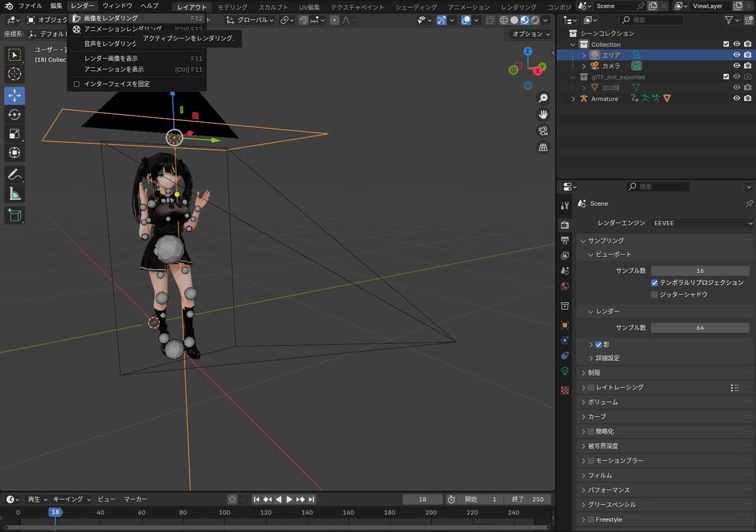756x532 pixels.
Task: Click the outliner filter funnel icon
Action: click(x=729, y=20)
